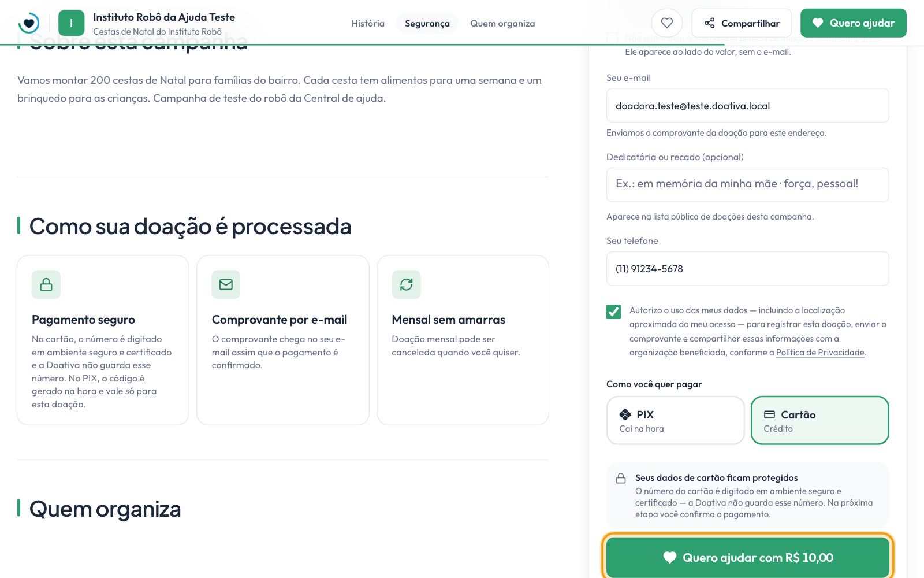Viewport: 924px width, 578px height.
Task: Click the credit card icon in Cartão
Action: click(x=769, y=414)
